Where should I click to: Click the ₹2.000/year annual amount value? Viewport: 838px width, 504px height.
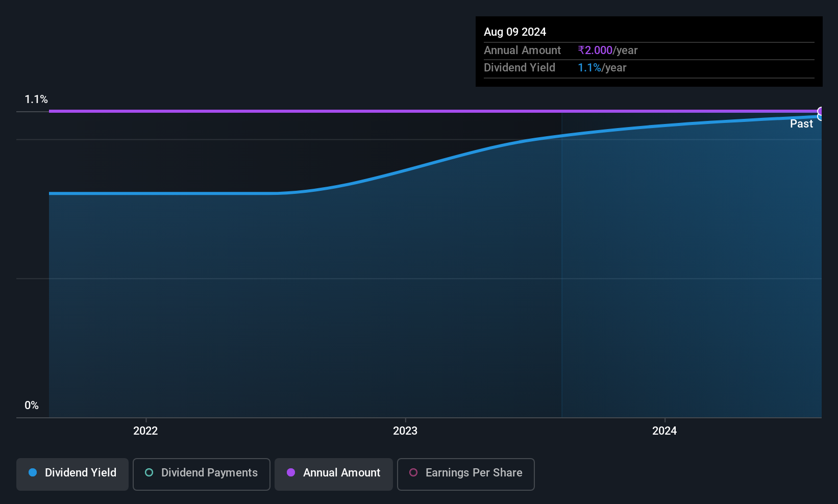608,50
